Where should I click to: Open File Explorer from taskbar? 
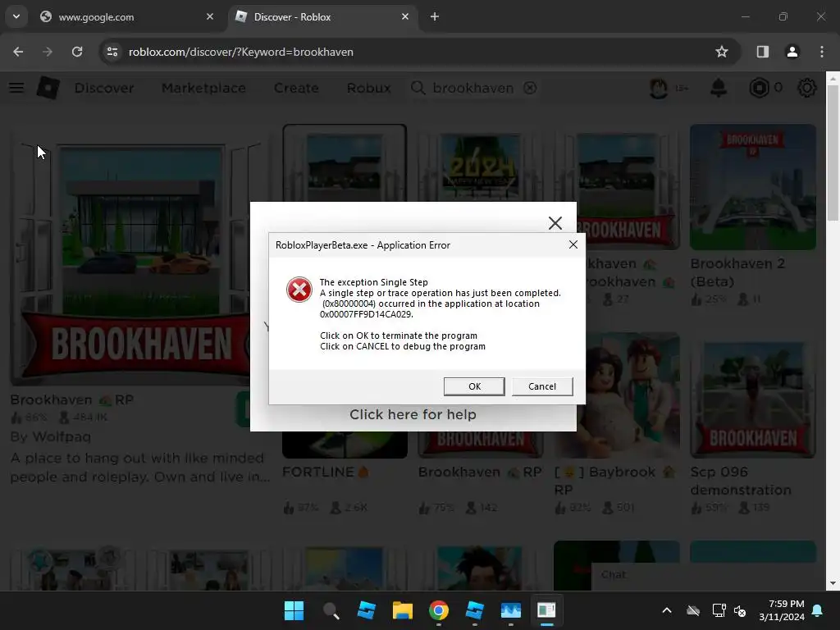click(402, 610)
